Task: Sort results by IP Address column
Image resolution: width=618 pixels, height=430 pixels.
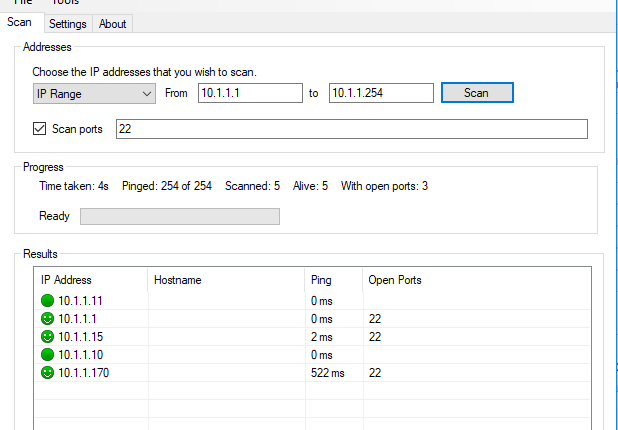Action: click(91, 280)
